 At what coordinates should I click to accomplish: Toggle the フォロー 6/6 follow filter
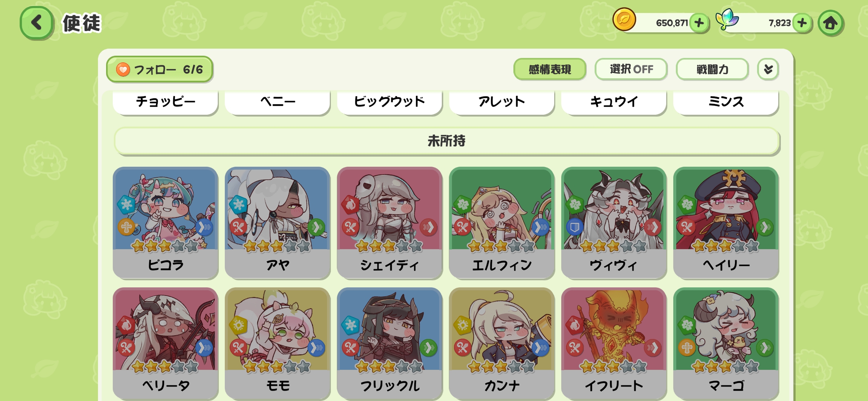[160, 69]
